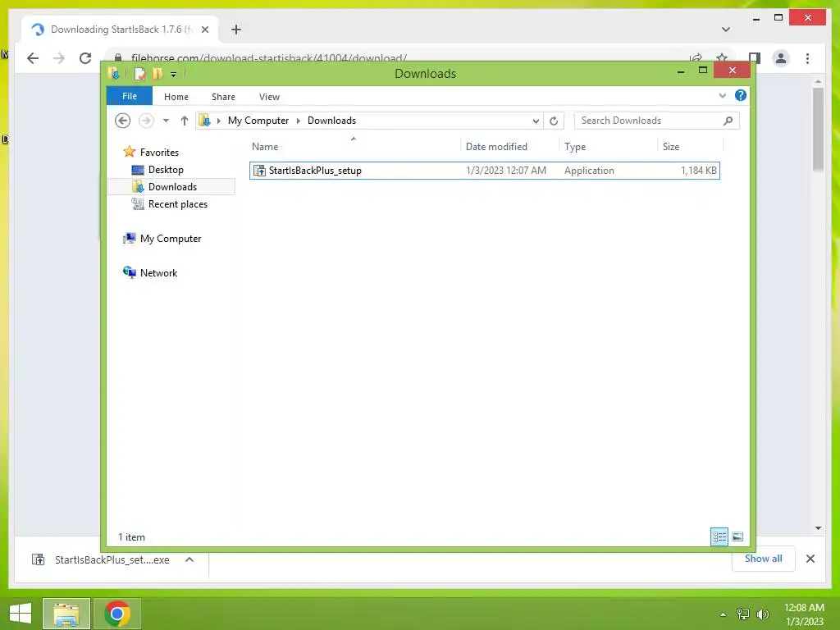Reload the Chrome page
840x630 pixels.
click(x=85, y=58)
